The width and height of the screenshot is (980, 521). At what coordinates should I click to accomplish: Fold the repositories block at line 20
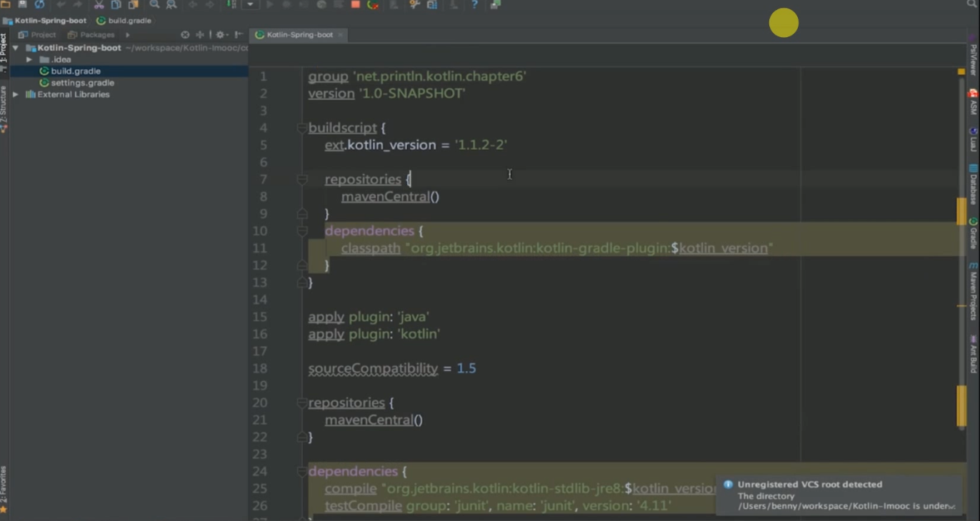(x=302, y=403)
